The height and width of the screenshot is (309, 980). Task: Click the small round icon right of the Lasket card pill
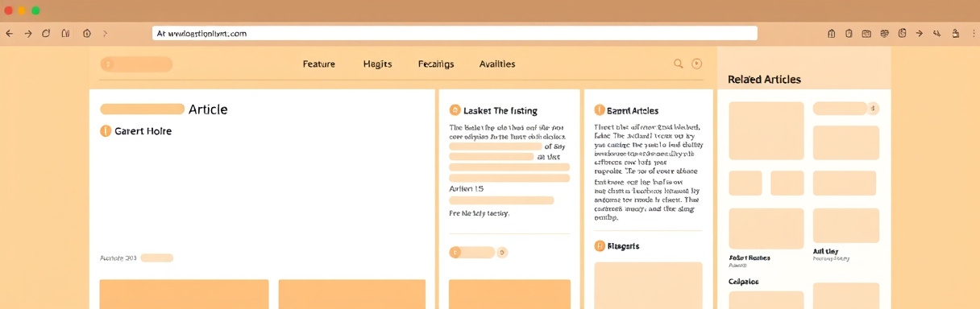pyautogui.click(x=502, y=253)
